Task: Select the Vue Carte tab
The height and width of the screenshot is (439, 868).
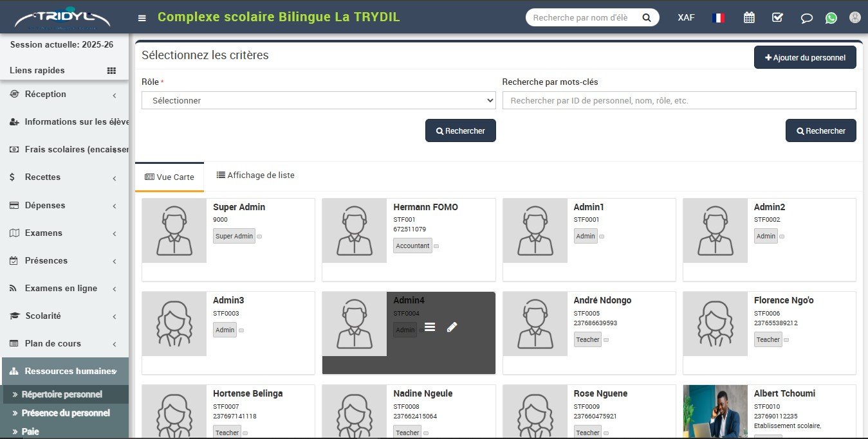Action: coord(169,177)
